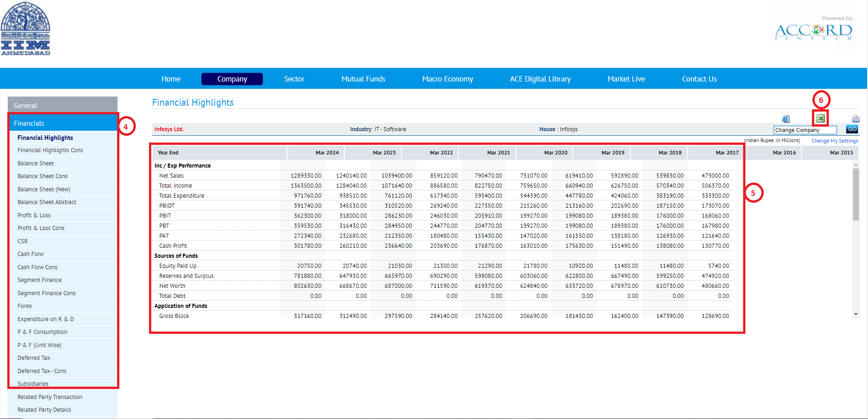Open P & F Consumption
This screenshot has width=868, height=419.
pos(42,332)
